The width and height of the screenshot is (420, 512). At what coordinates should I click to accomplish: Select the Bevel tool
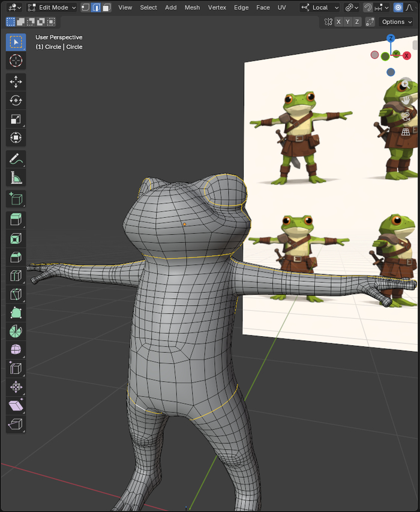coord(16,257)
